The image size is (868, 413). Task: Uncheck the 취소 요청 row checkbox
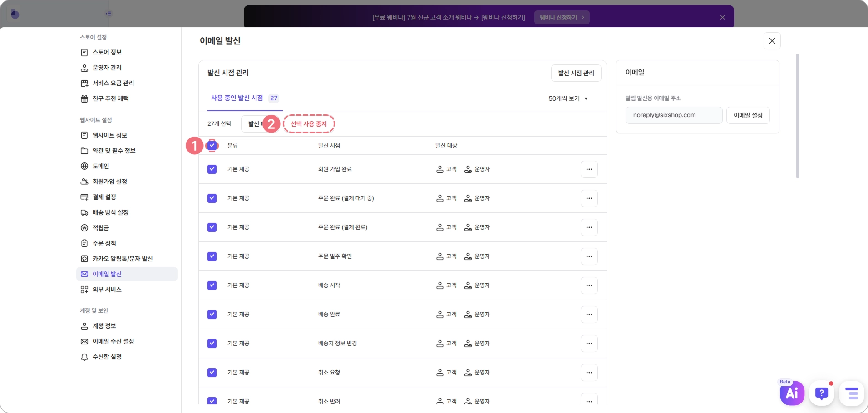click(212, 373)
